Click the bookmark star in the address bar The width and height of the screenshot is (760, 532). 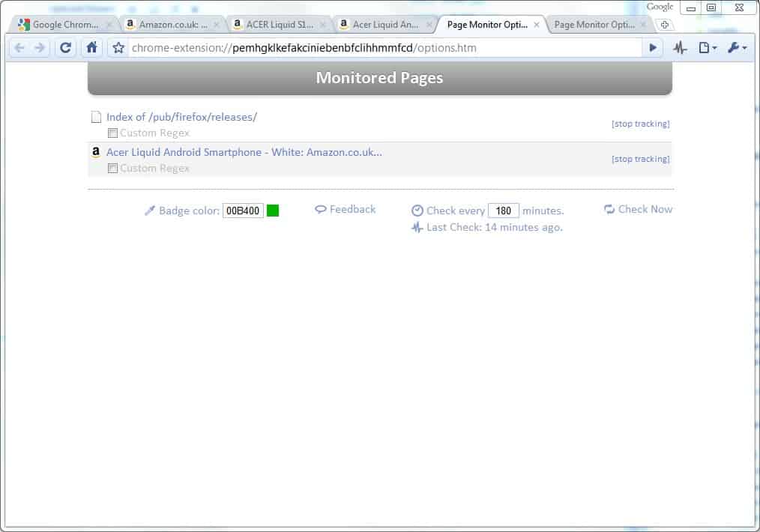117,47
